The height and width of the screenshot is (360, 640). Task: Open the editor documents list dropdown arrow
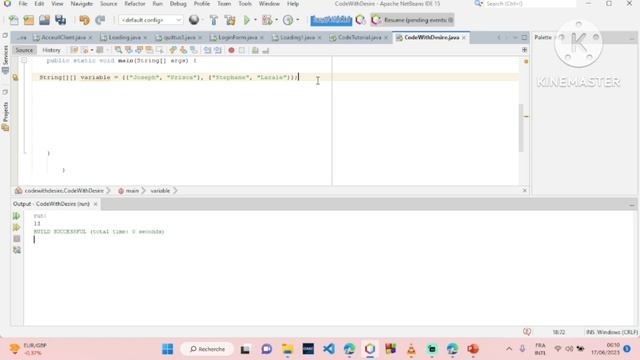pyautogui.click(x=515, y=38)
